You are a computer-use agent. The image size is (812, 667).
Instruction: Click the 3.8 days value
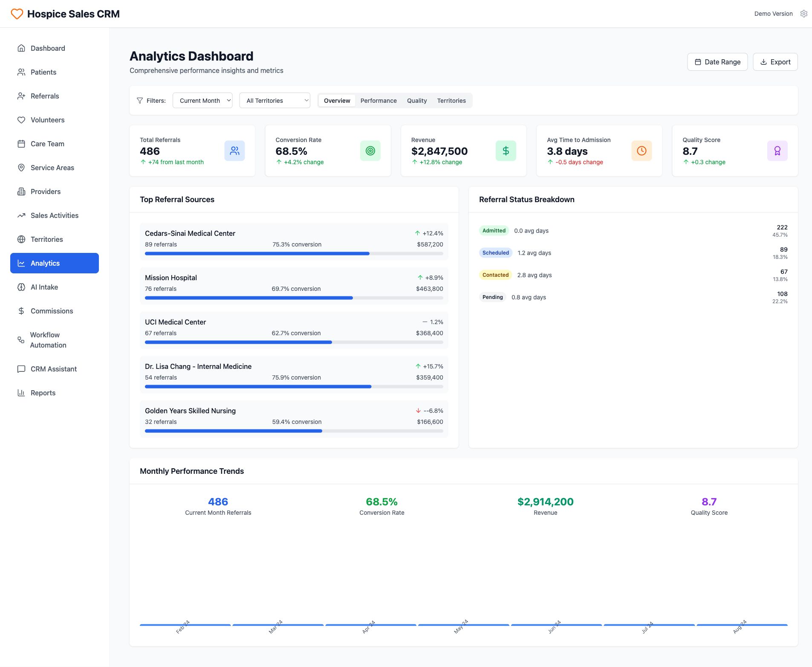point(567,151)
